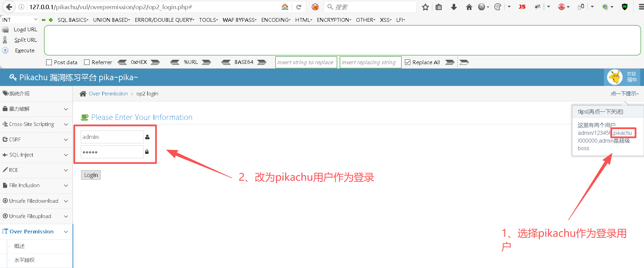Open the LFI menu
This screenshot has width=644, height=268.
click(401, 20)
